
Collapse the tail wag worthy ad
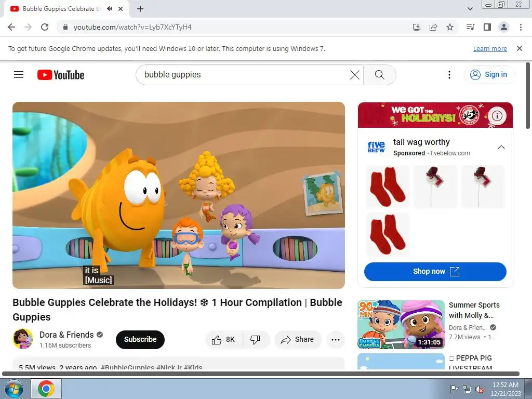pos(501,147)
